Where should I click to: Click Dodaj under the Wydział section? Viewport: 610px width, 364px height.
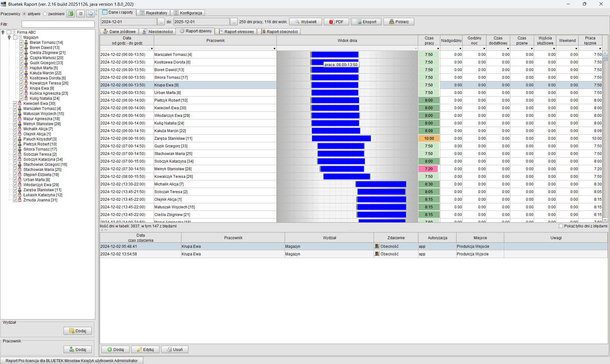[x=78, y=331]
